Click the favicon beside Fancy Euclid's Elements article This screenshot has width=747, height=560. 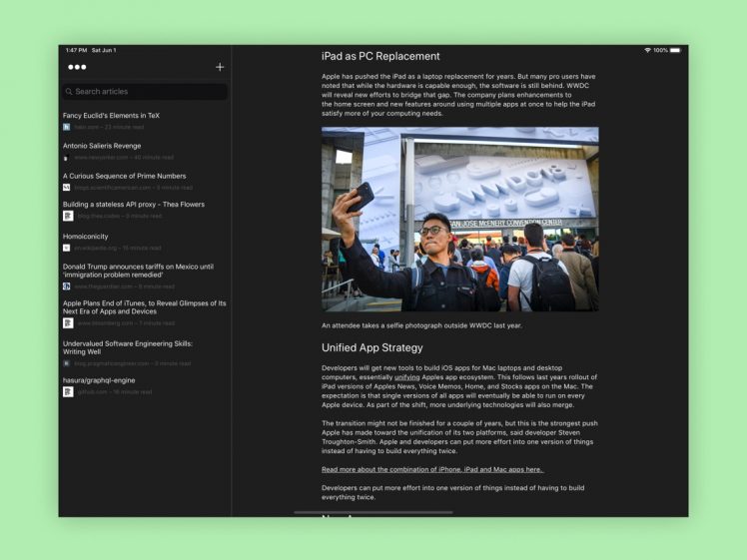click(67, 128)
